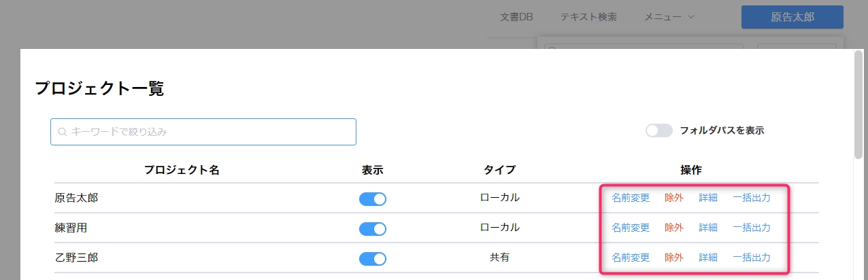The image size is (868, 280).
Task: Rename the 原告太郎 project via 名前変更
Action: (x=631, y=198)
